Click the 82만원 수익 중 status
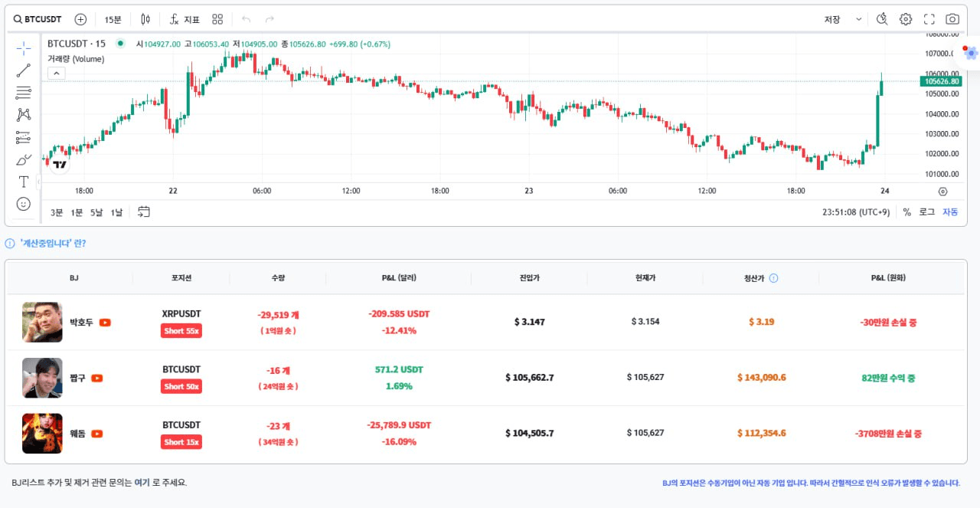 (888, 378)
